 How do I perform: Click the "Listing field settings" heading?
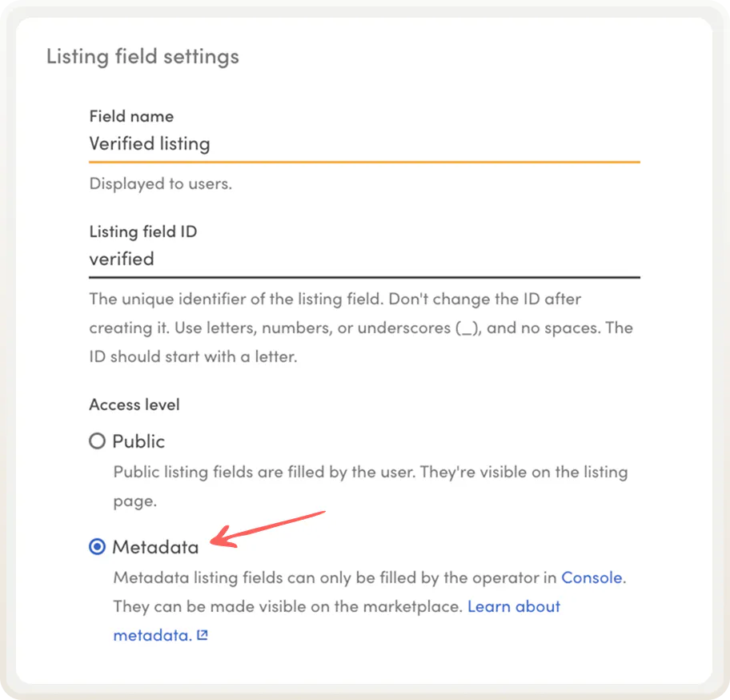coord(142,57)
